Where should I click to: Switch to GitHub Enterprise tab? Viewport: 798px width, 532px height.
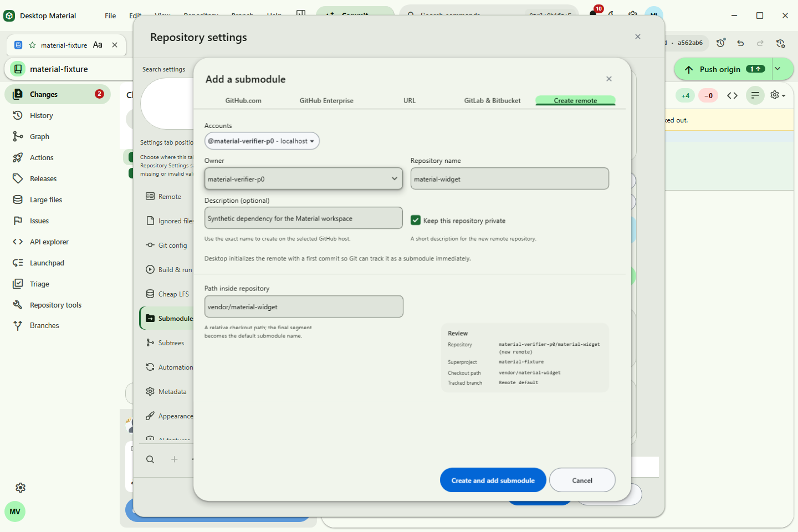326,100
